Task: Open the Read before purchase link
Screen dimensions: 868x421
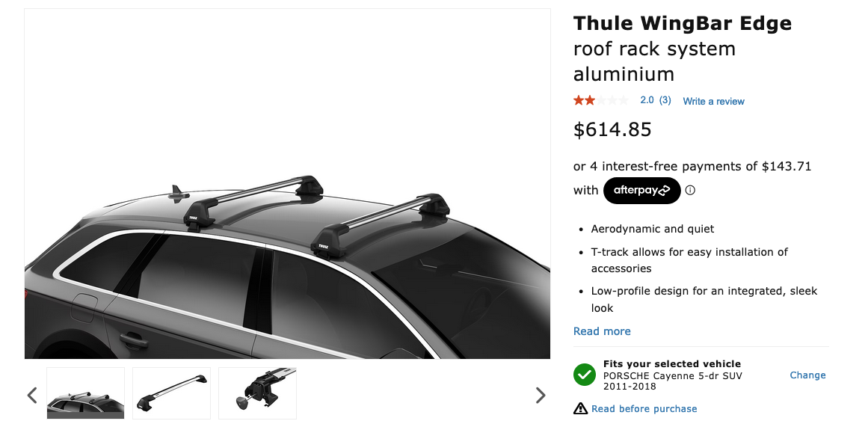Action: coord(644,409)
